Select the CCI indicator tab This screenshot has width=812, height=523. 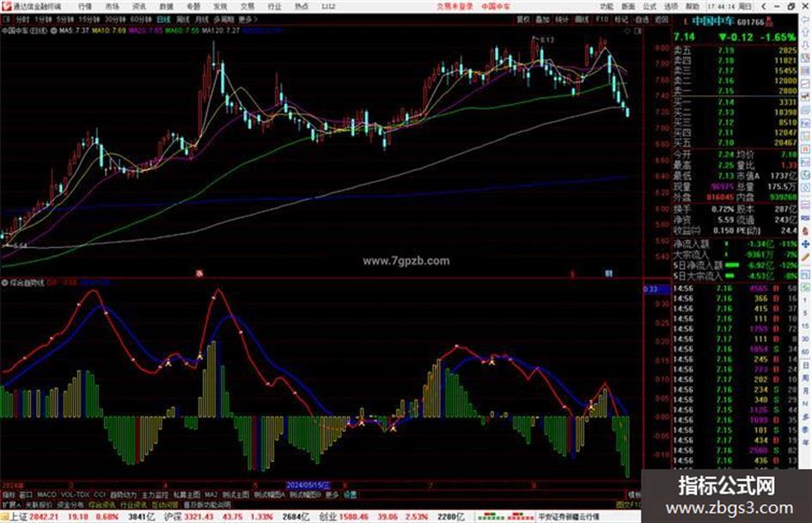(x=100, y=495)
